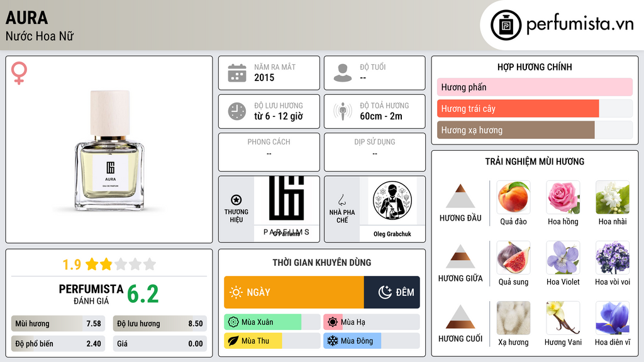
Task: Open perfumer Oleg Grabchuk's profile
Action: click(x=392, y=209)
